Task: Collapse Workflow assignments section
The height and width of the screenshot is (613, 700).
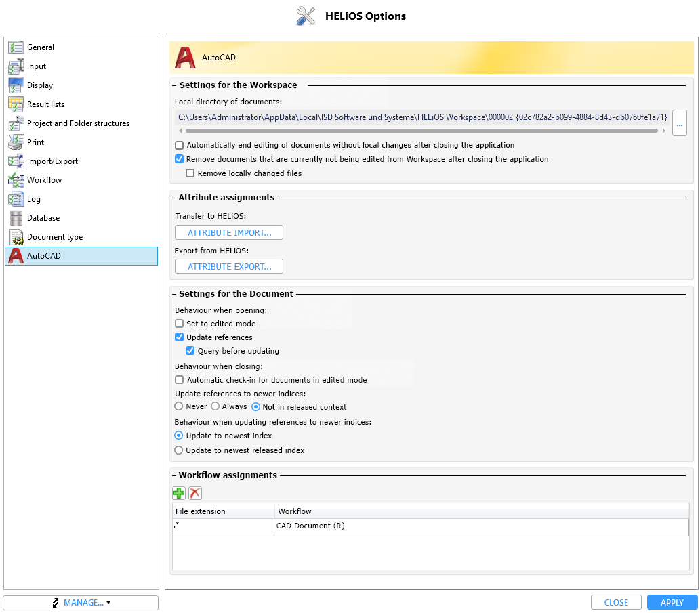Action: click(174, 475)
